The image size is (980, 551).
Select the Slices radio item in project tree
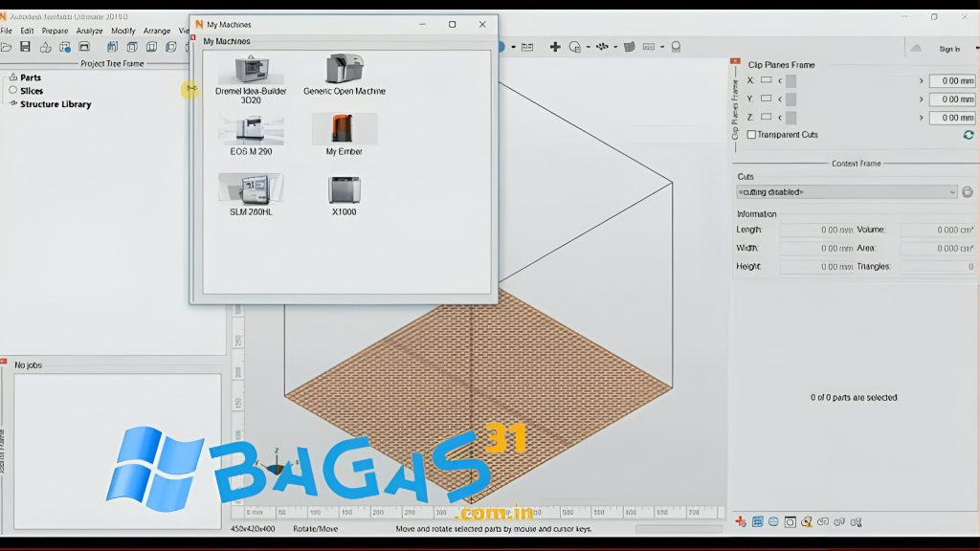[13, 91]
